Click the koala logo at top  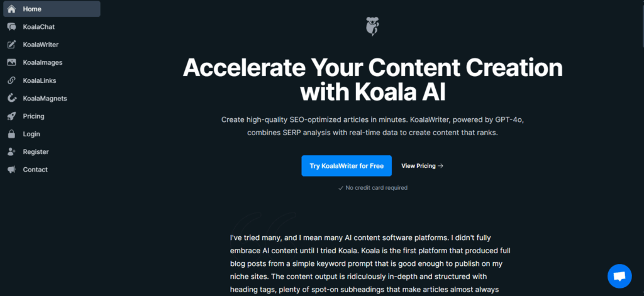point(372,26)
